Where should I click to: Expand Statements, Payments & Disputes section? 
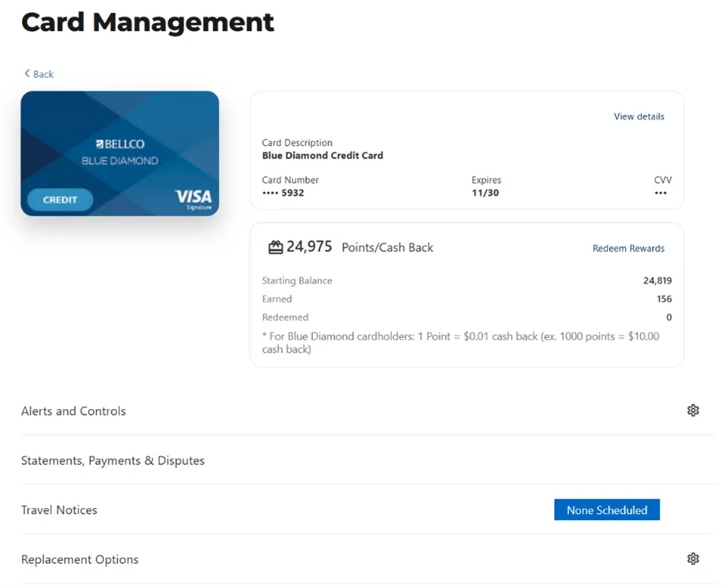tap(113, 461)
